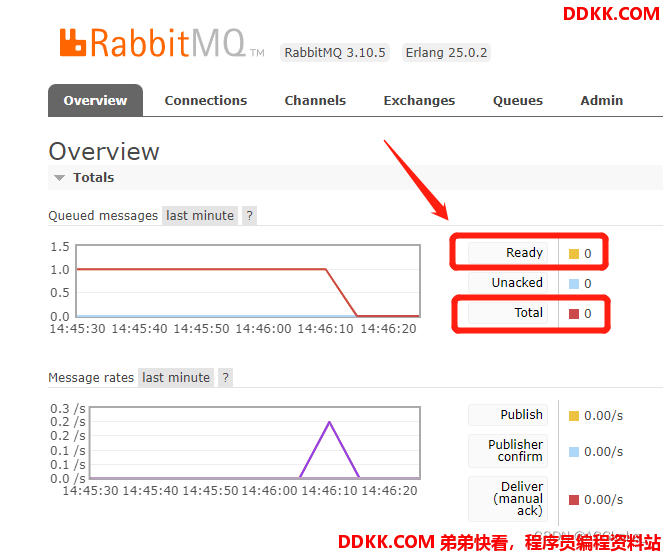Click the yellow Ready color swatch

[x=574, y=254]
